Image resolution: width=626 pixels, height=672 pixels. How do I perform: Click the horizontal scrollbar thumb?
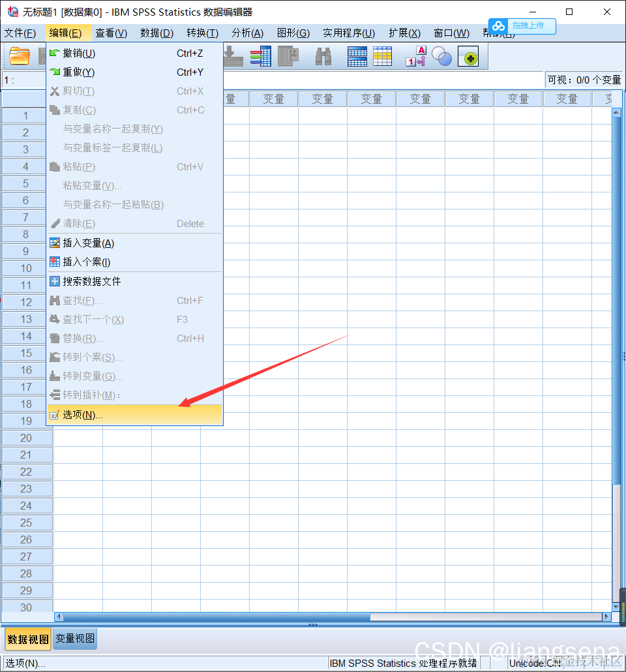[x=216, y=617]
